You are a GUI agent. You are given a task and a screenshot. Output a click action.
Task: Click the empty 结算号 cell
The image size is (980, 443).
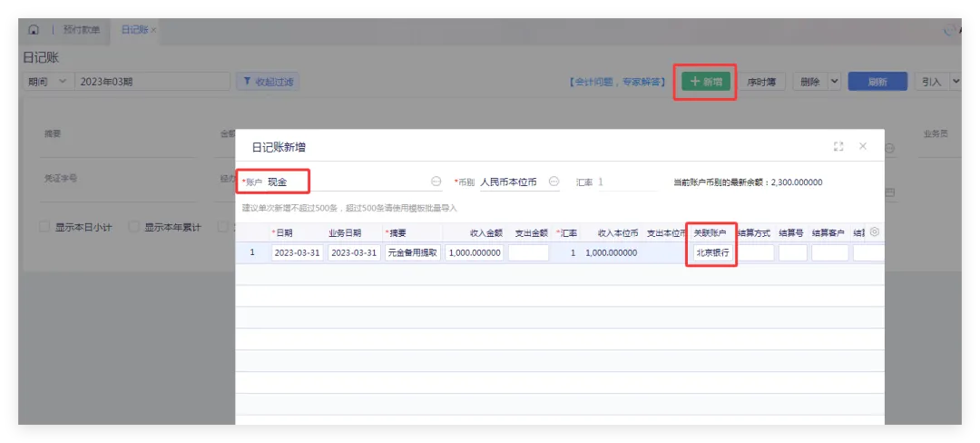point(792,252)
